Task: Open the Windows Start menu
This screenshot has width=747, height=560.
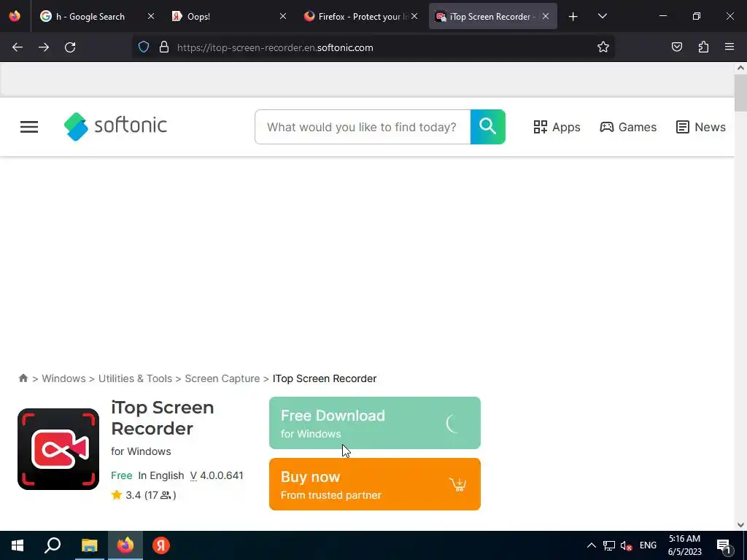Action: 18,545
